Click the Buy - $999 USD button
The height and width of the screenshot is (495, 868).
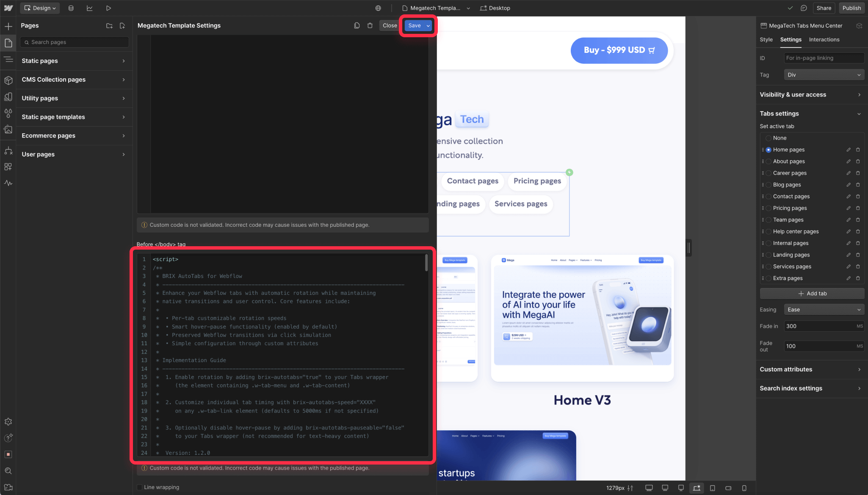pos(619,50)
